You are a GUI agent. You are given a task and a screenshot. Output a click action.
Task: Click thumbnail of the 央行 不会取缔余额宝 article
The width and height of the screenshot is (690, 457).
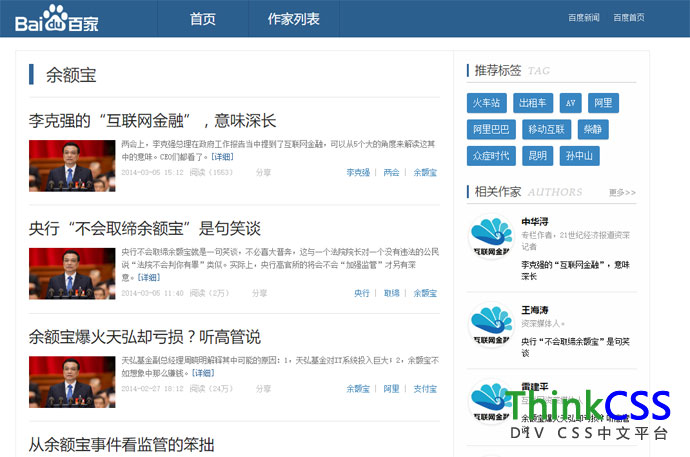pos(72,274)
